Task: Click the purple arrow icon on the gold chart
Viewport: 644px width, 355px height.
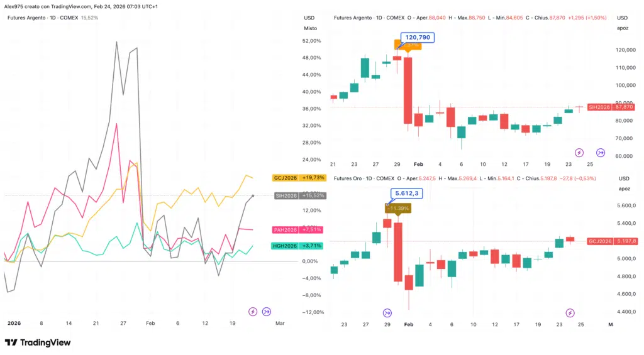Action: click(x=387, y=312)
